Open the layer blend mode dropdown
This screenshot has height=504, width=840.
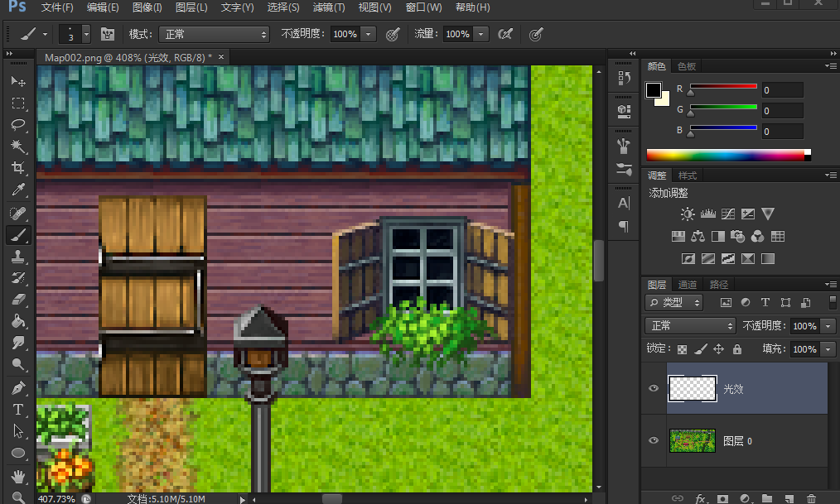pyautogui.click(x=690, y=326)
